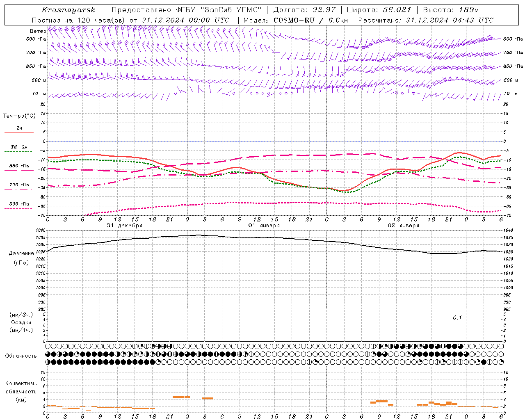Click 'Прогноз на 120 часа(ов)' forecast header
The width and height of the screenshot is (525, 420).
pos(79,20)
